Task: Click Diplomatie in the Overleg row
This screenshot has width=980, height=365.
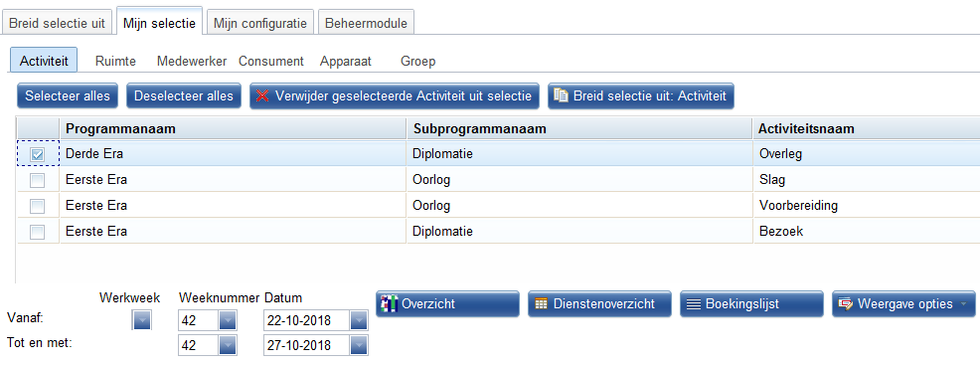Action: (580, 154)
